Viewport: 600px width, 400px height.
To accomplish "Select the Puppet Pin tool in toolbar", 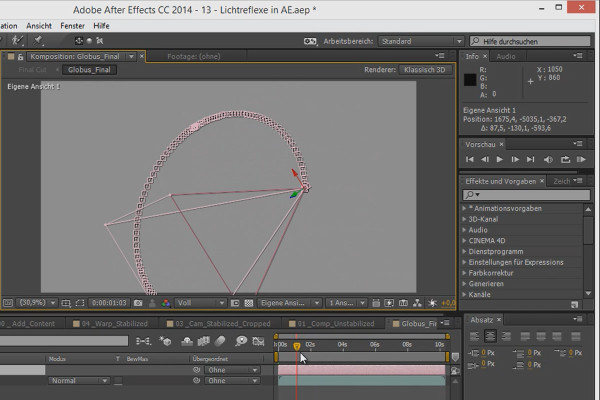I will tap(38, 40).
